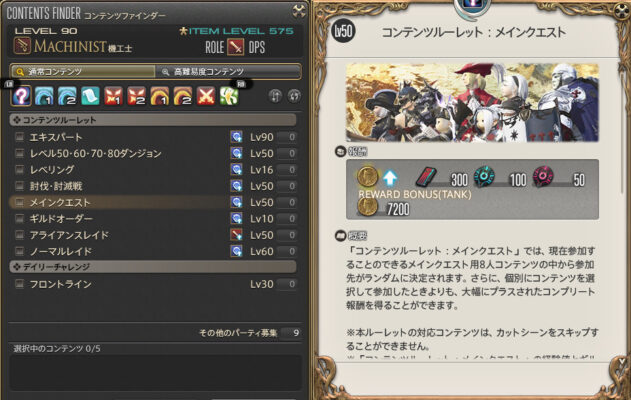The image size is (631, 400).
Task: Collapse the デイリーチャレンジ section header
Action: coord(153,267)
